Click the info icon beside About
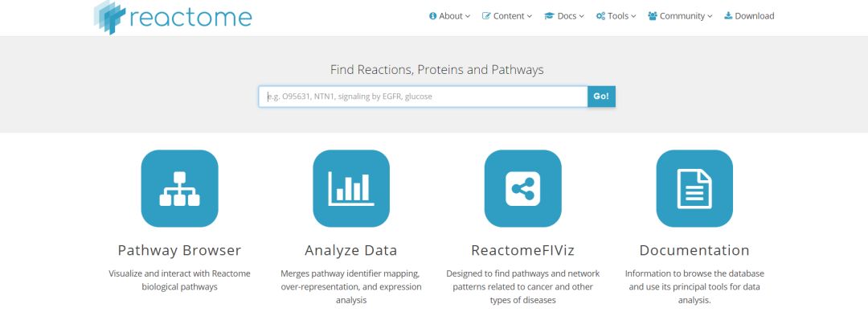 point(433,16)
